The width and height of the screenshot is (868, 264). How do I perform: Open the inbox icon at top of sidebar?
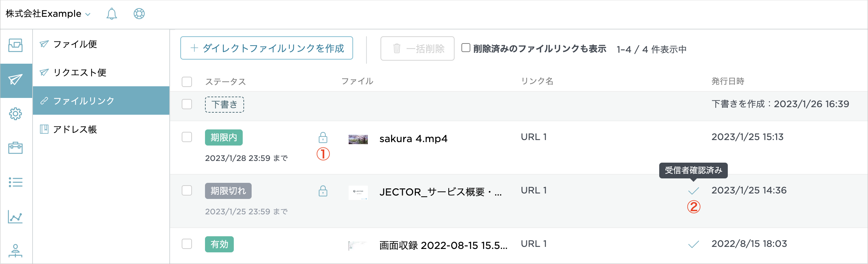click(16, 46)
